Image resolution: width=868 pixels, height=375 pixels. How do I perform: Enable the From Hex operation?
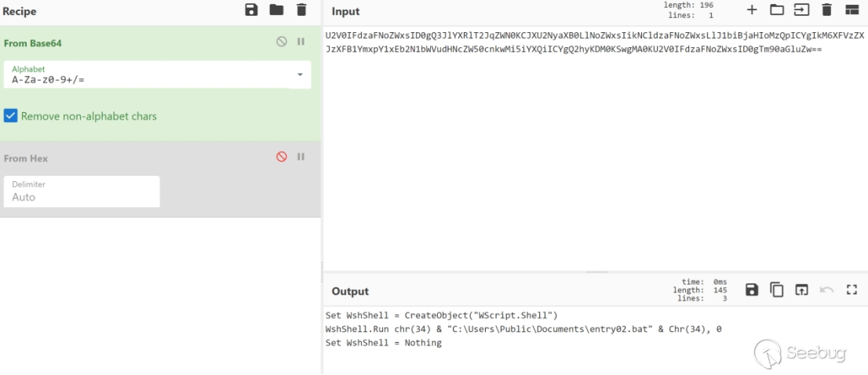282,157
